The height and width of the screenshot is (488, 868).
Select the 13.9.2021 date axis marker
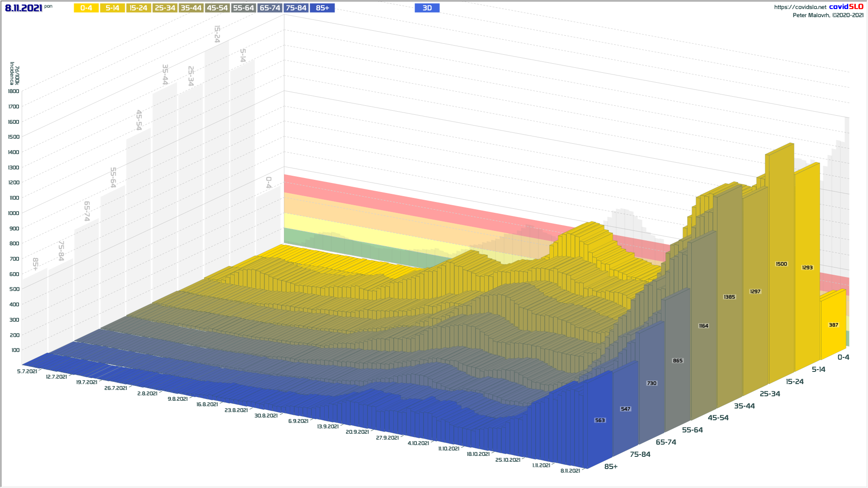point(328,427)
